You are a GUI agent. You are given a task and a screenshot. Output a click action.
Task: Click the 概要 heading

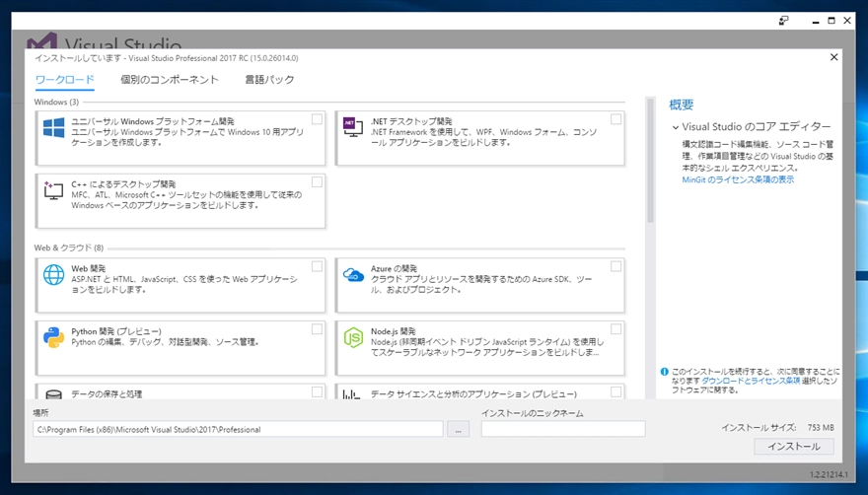coord(681,105)
